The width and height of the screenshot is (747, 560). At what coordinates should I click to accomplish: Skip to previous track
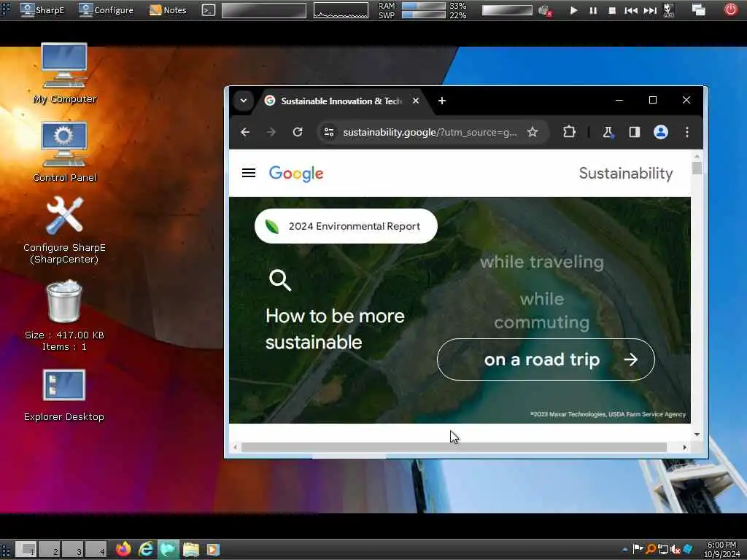(x=631, y=10)
